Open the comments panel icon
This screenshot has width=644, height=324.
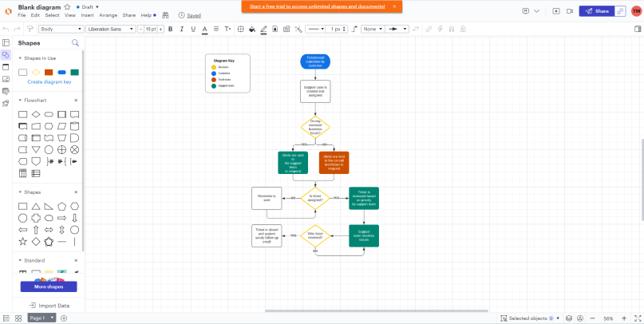point(526,11)
